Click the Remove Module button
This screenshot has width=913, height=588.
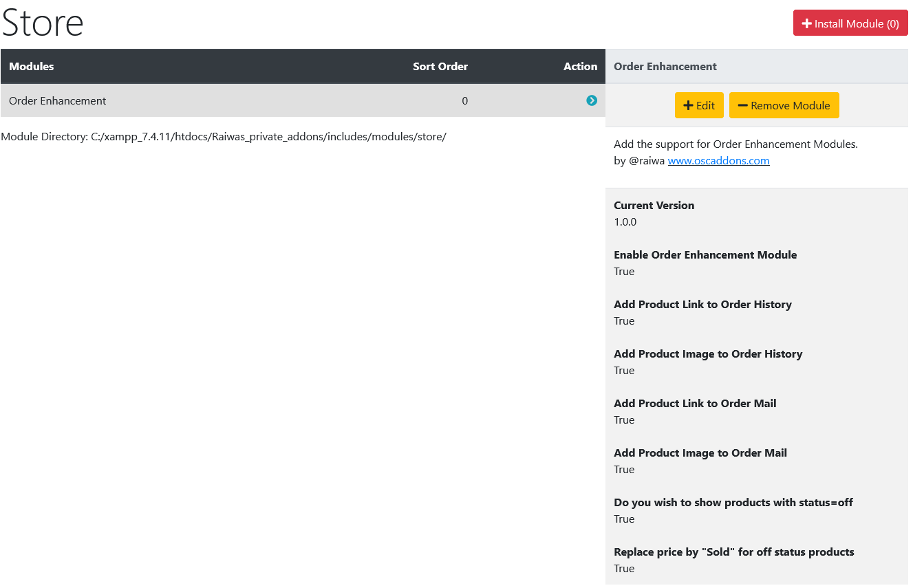[x=784, y=105]
